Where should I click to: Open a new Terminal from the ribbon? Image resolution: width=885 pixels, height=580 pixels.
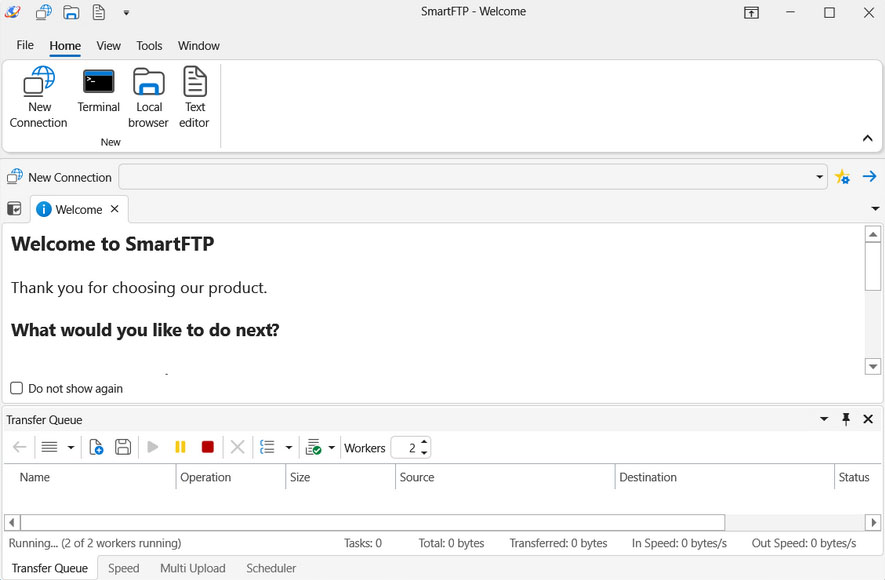pyautogui.click(x=98, y=90)
